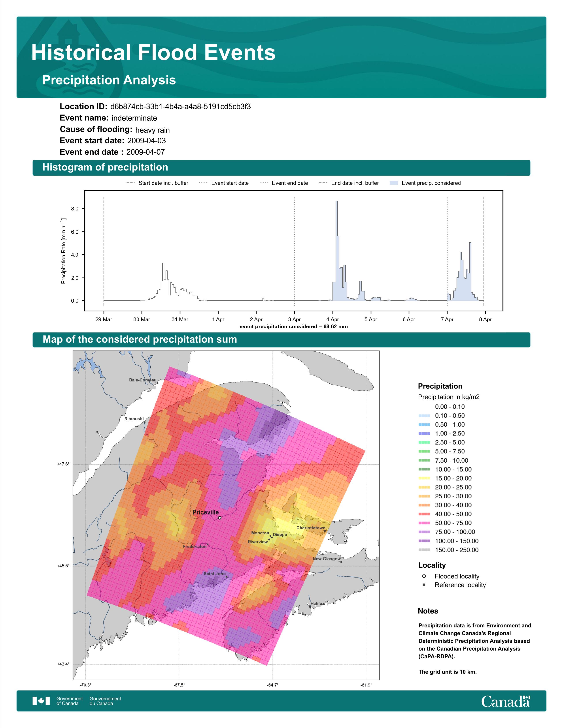Click the 50.00 - 75.00 legend color swatch
The image size is (563, 728).
(x=424, y=523)
